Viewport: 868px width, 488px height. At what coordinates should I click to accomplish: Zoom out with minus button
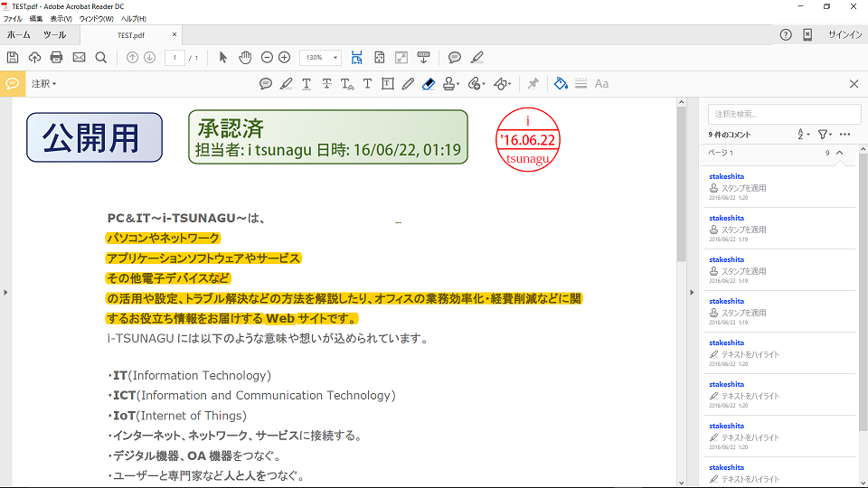tap(267, 58)
